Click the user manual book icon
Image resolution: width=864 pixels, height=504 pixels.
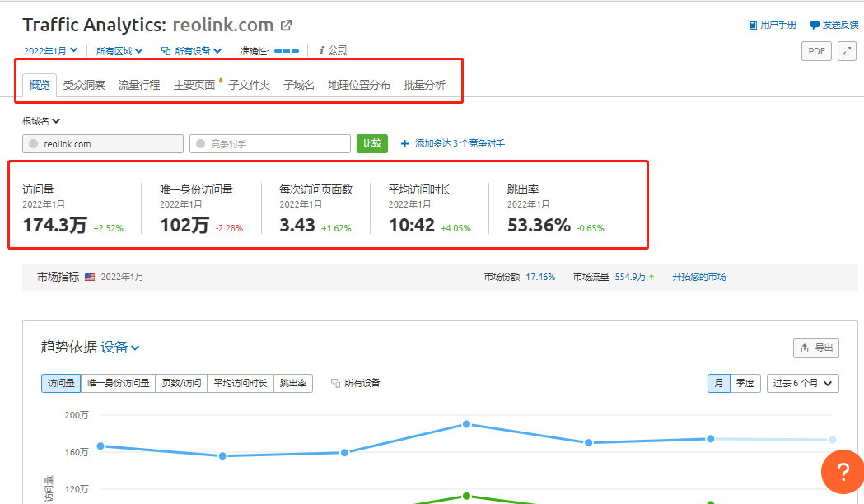pyautogui.click(x=753, y=25)
